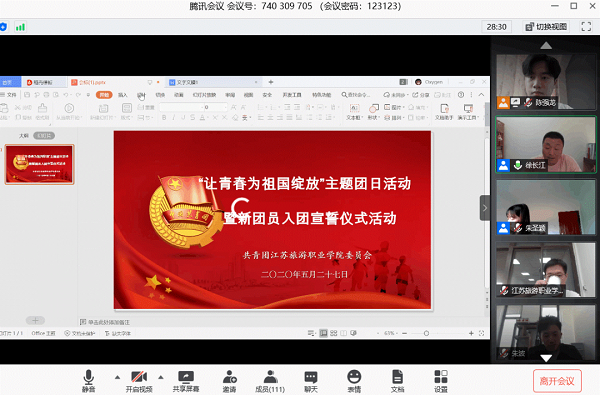Click the 分享 share button in WPS
Image resolution: width=600 pixels, height=395 pixels.
click(421, 95)
